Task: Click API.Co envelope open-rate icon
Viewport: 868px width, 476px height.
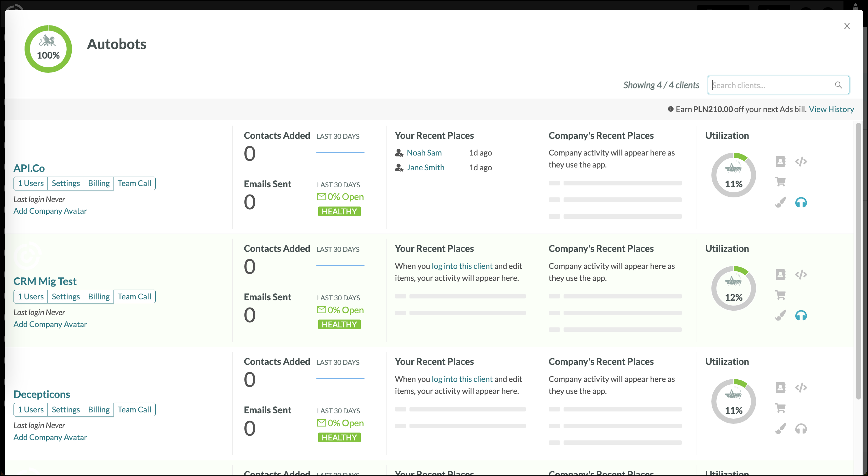Action: coord(321,196)
